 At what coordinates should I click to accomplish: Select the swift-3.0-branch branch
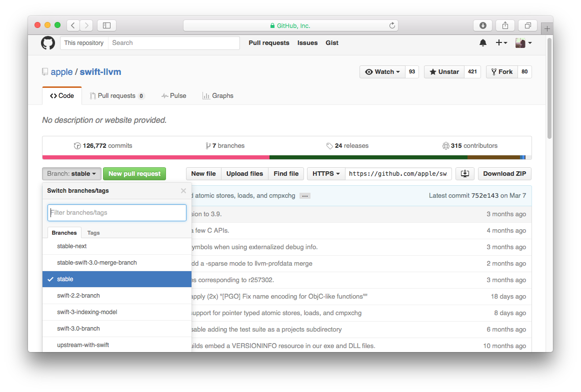tap(116, 329)
